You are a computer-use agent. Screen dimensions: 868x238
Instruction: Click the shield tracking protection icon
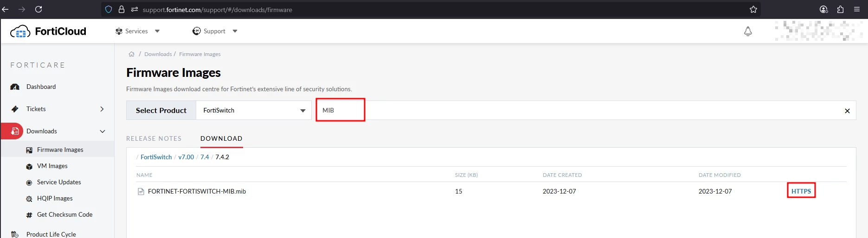109,9
